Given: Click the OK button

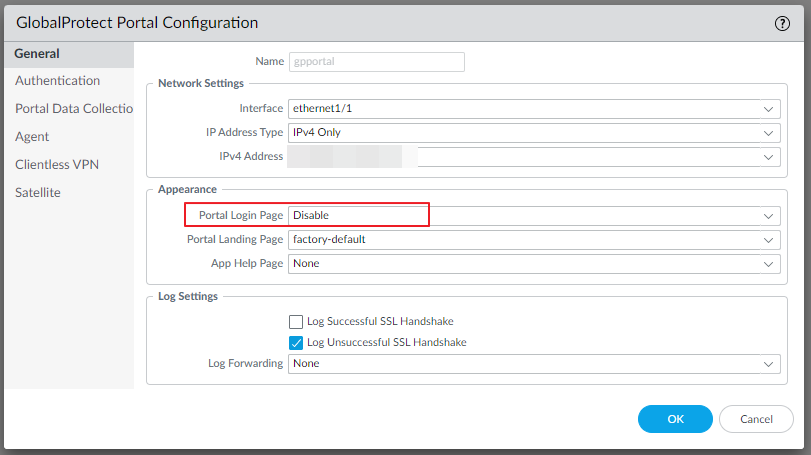Looking at the screenshot, I should tap(675, 418).
